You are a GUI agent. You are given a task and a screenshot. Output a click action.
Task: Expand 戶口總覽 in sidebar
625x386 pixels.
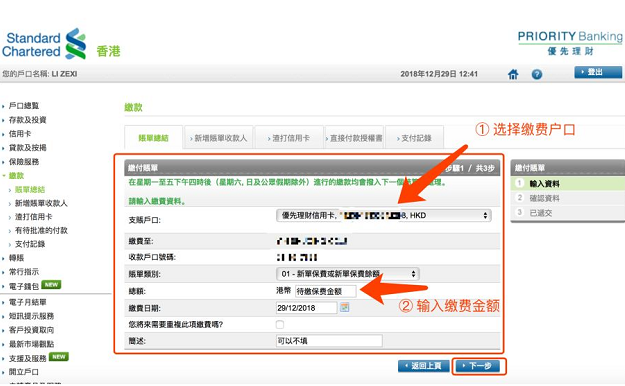pyautogui.click(x=24, y=106)
